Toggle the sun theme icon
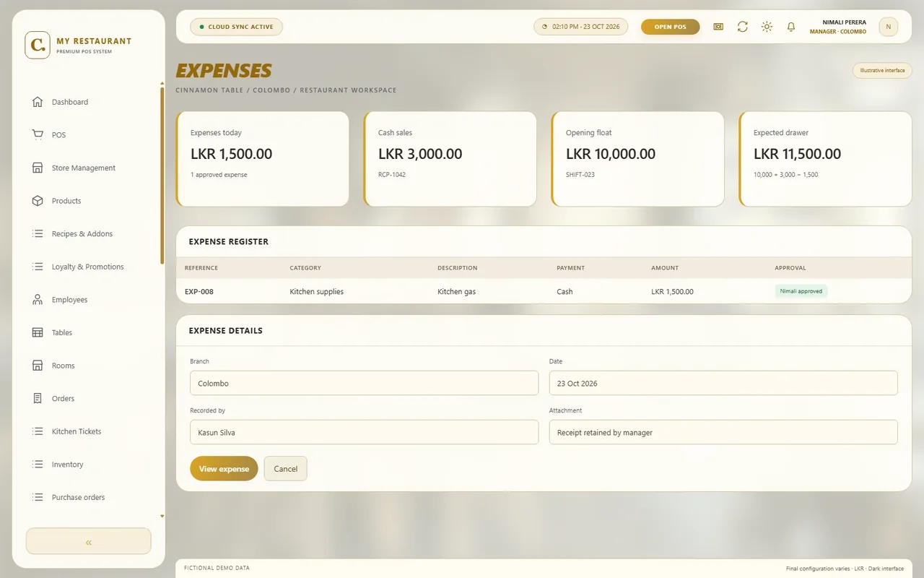The image size is (924, 578). pyautogui.click(x=767, y=27)
